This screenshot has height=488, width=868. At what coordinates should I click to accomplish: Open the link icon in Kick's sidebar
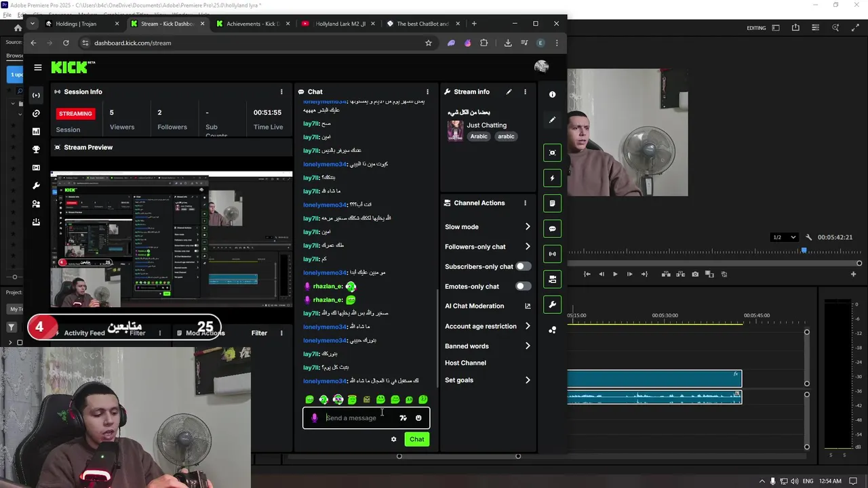(36, 113)
